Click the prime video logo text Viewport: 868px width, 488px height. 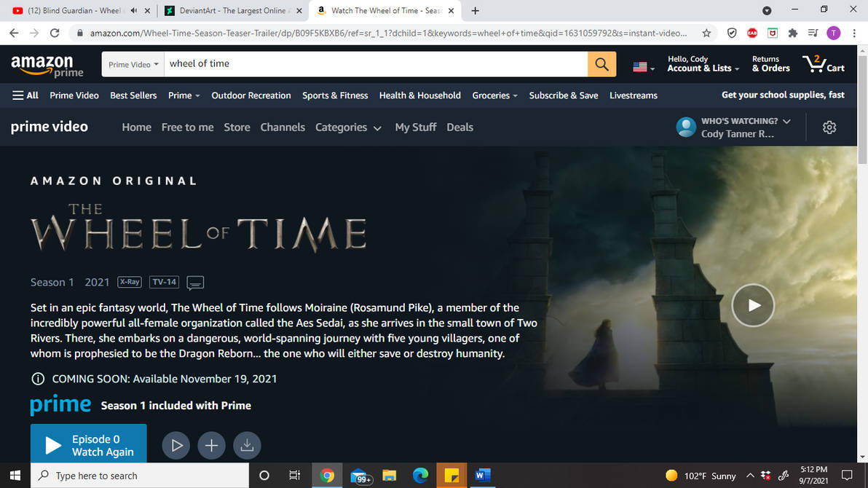[50, 127]
